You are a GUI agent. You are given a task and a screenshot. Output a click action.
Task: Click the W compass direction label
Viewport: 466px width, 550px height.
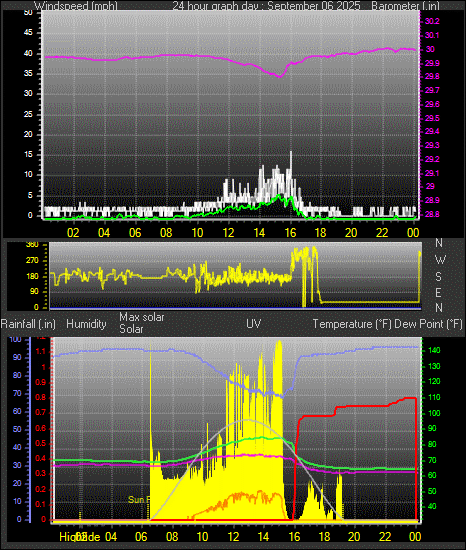(440, 260)
